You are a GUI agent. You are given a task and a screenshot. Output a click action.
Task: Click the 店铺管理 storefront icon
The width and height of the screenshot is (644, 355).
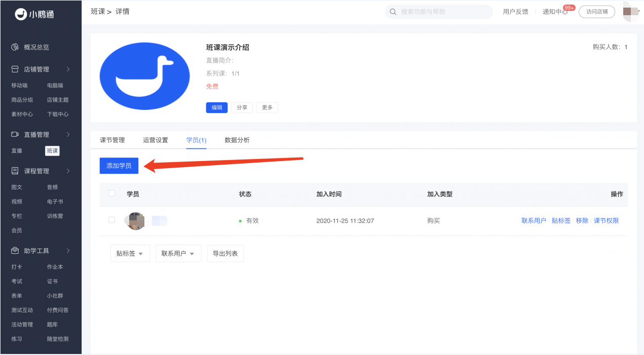16,69
